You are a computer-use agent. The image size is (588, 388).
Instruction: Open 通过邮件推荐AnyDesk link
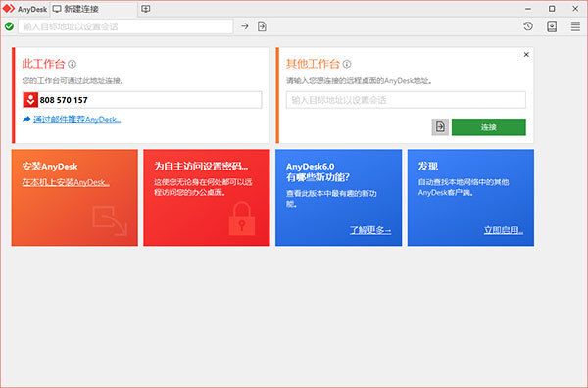click(x=76, y=120)
